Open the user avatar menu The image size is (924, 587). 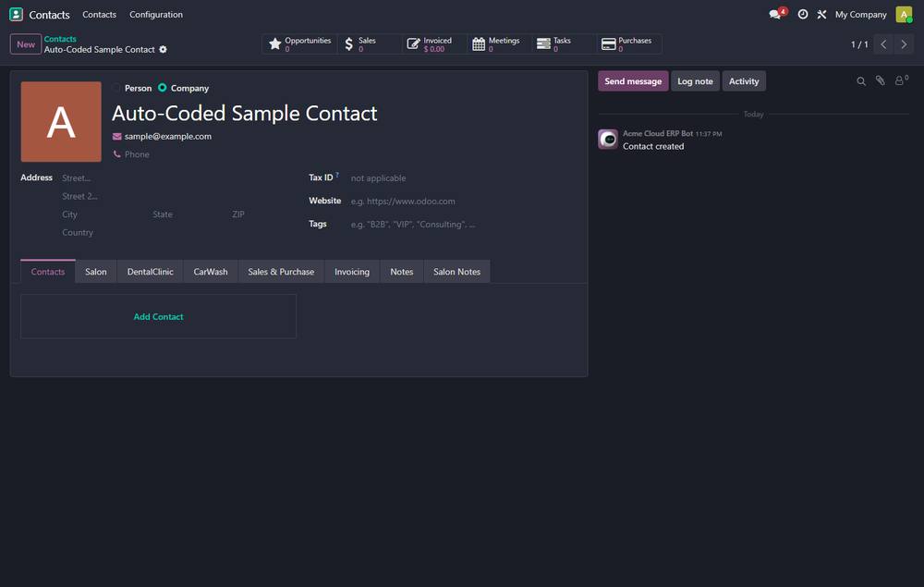coord(904,14)
